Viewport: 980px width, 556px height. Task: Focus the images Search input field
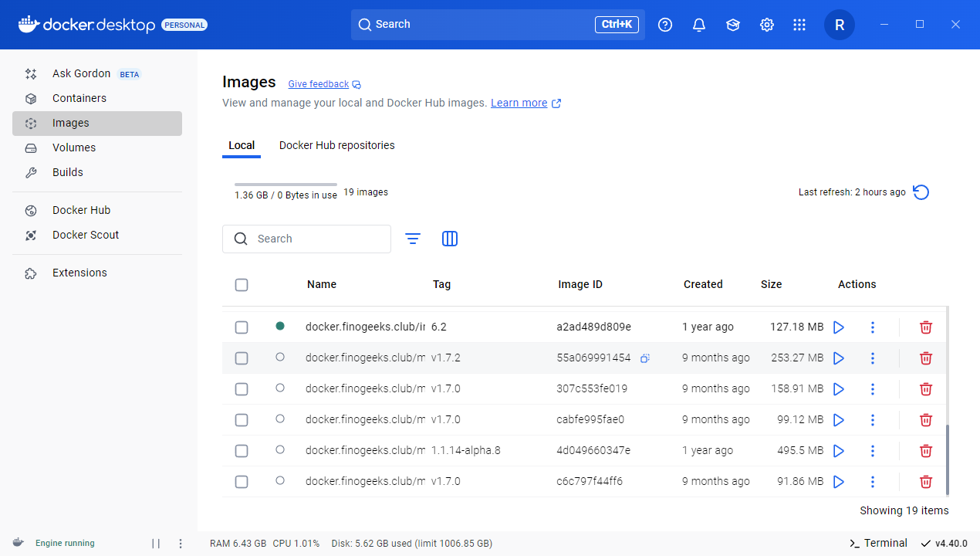point(306,239)
